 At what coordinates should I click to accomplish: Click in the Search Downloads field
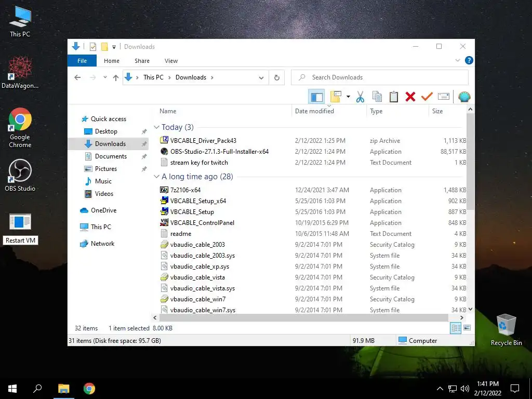[380, 77]
